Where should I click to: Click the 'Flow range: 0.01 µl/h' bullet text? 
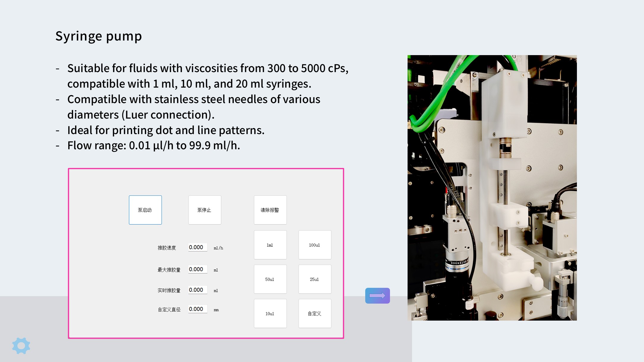pos(154,145)
